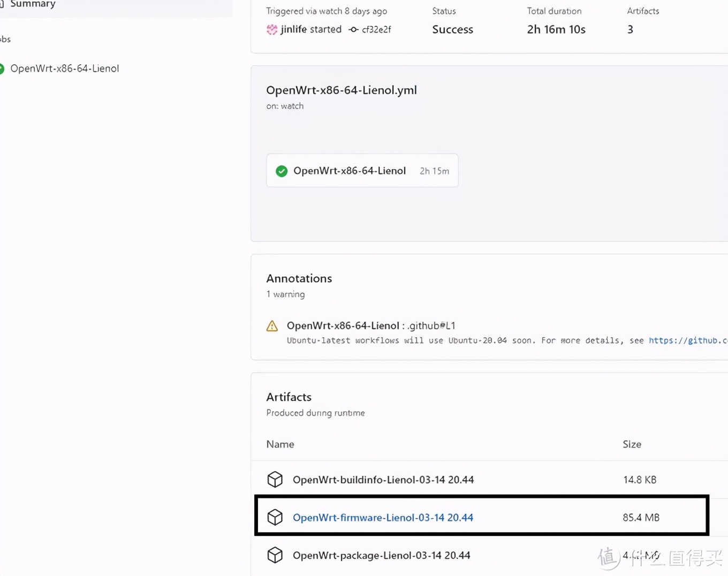Download OpenWrt-package-Lienol-03-14 20.44 artifact

[381, 555]
